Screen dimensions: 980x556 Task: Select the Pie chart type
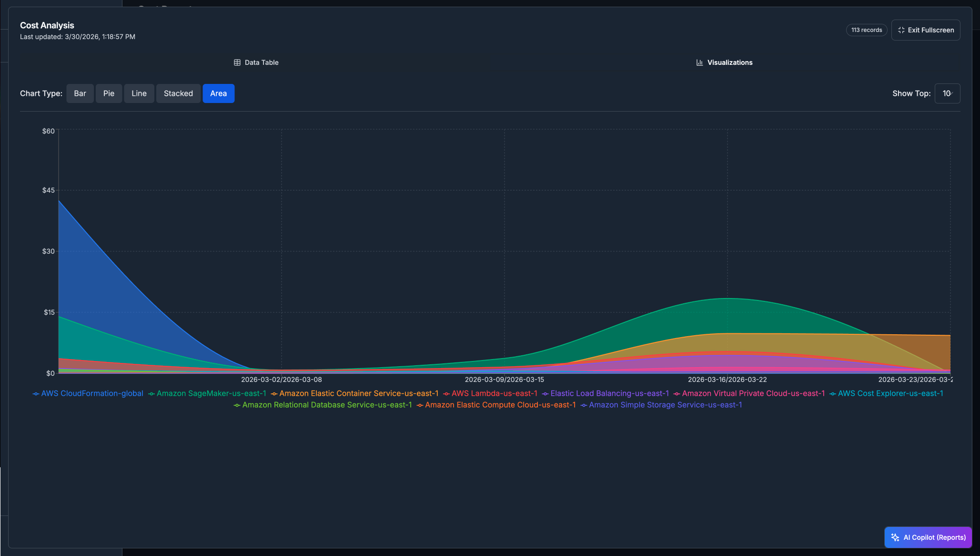point(109,93)
